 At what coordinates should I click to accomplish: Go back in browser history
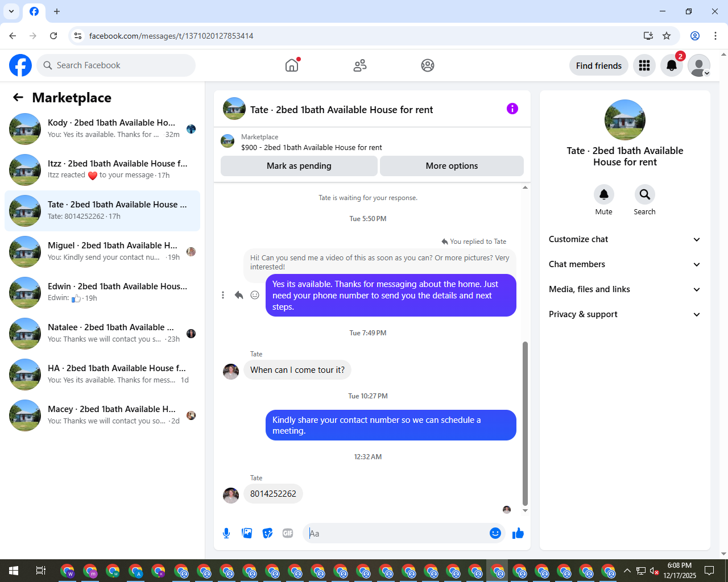[x=13, y=36]
